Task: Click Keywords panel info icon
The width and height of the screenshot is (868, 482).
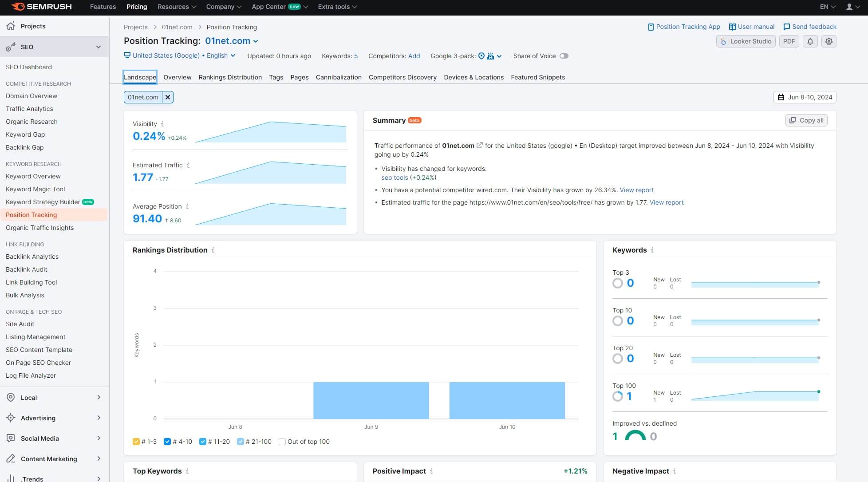Action: tap(652, 250)
